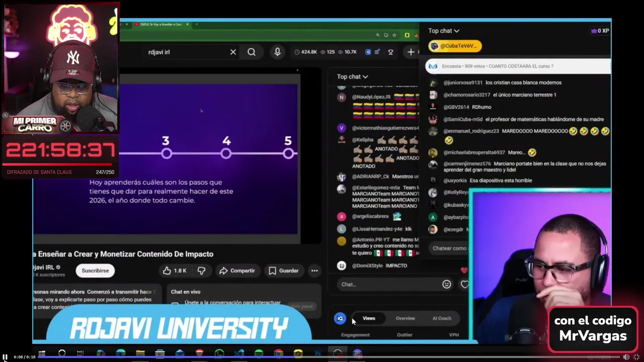Mute the video using the speaker icon
644x362 pixels.
point(626,357)
